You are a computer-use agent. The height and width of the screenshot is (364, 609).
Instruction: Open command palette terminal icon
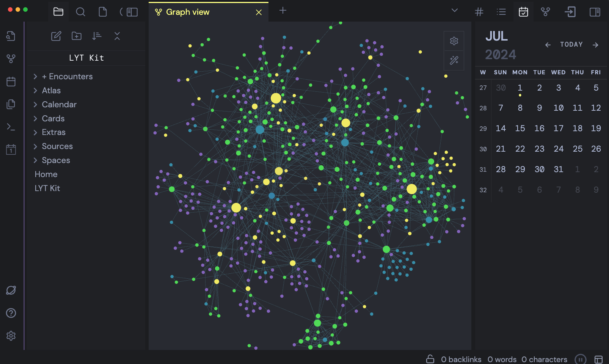(x=11, y=127)
